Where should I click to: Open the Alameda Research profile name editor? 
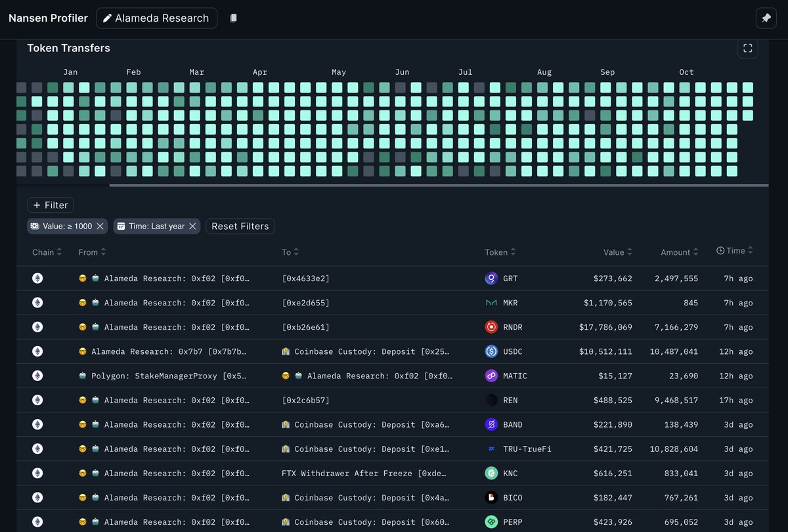click(156, 18)
